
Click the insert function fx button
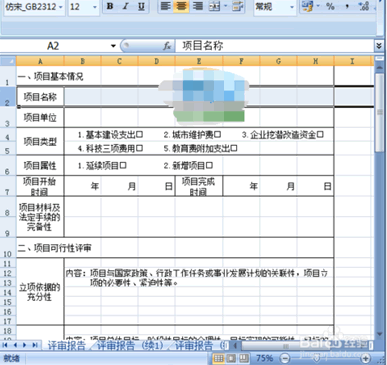167,46
